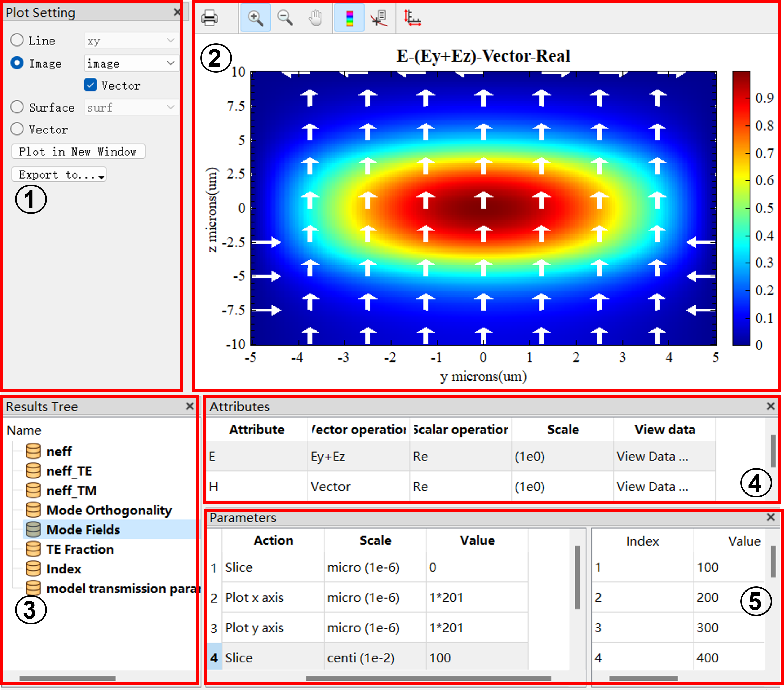Click index value 300 cell
Image resolution: width=784 pixels, height=690 pixels.
[x=729, y=627]
